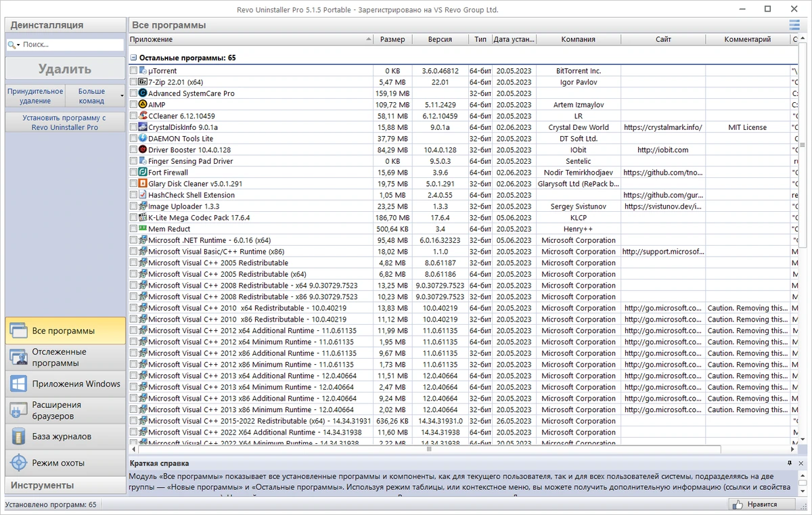Check the K-Lite Mega Codec Pack checkbox
This screenshot has width=812, height=515.
tap(134, 217)
